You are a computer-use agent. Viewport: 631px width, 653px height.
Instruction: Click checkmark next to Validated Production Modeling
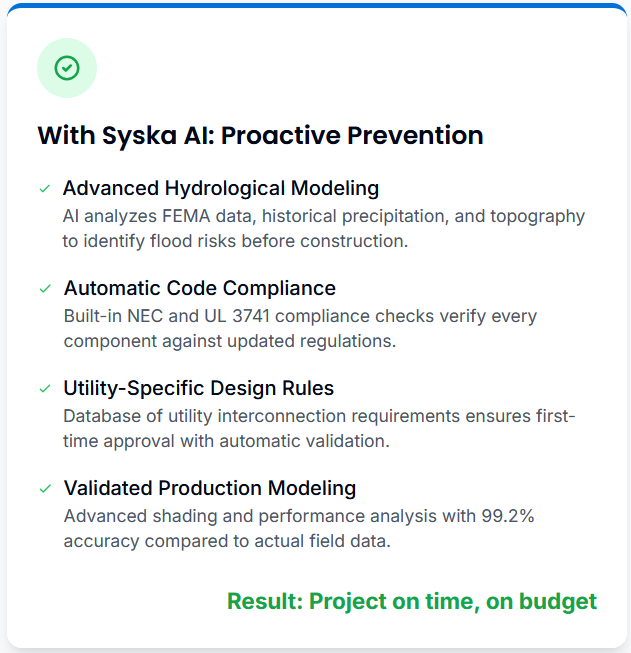pos(44,488)
